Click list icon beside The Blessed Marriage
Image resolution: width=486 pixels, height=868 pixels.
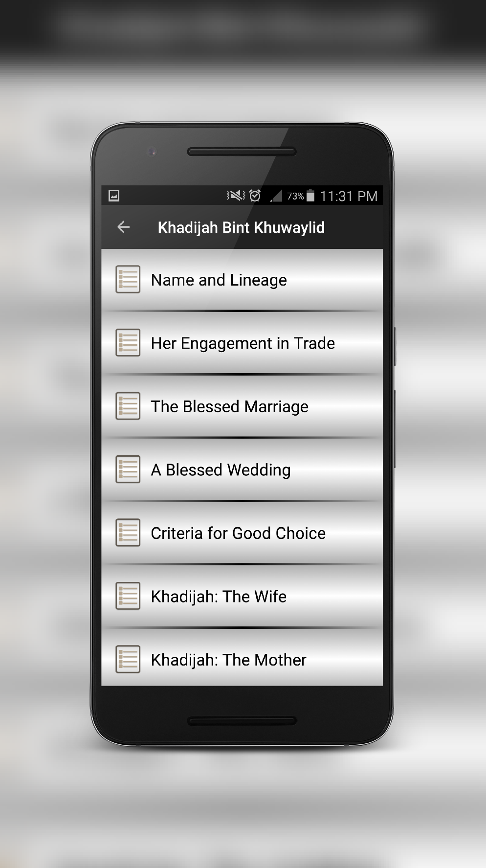(x=128, y=406)
